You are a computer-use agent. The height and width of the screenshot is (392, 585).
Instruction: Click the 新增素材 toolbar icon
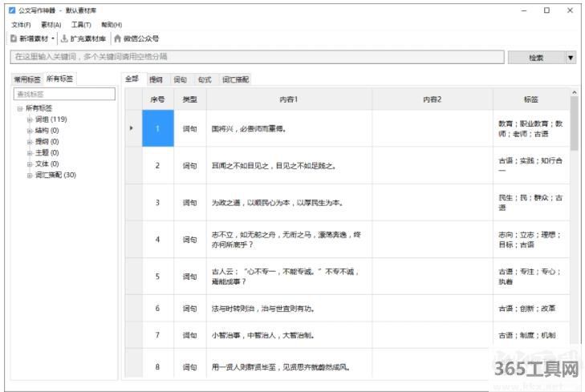click(14, 38)
